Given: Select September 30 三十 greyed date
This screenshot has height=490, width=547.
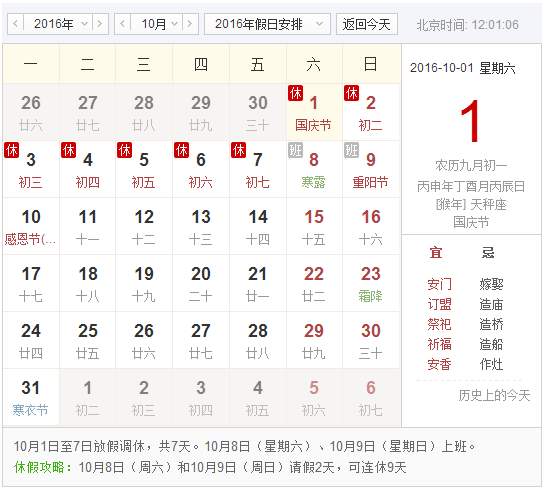Looking at the screenshot, I should 258,112.
